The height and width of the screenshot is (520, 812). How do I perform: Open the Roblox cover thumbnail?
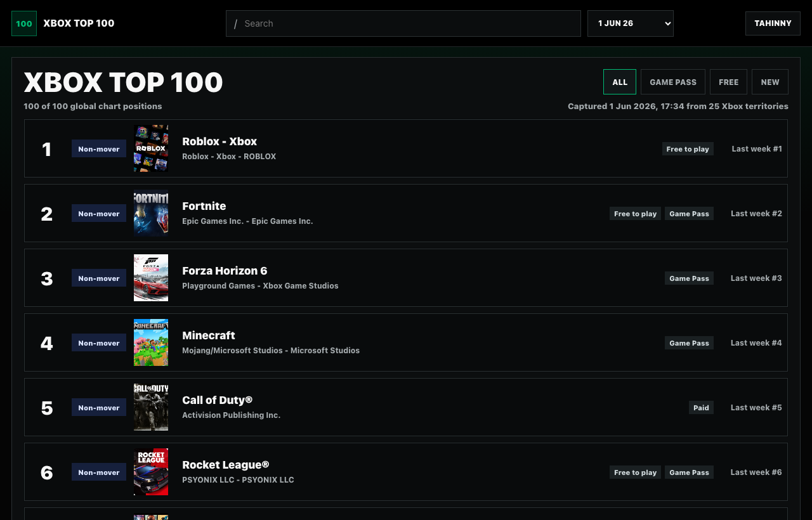pyautogui.click(x=151, y=148)
